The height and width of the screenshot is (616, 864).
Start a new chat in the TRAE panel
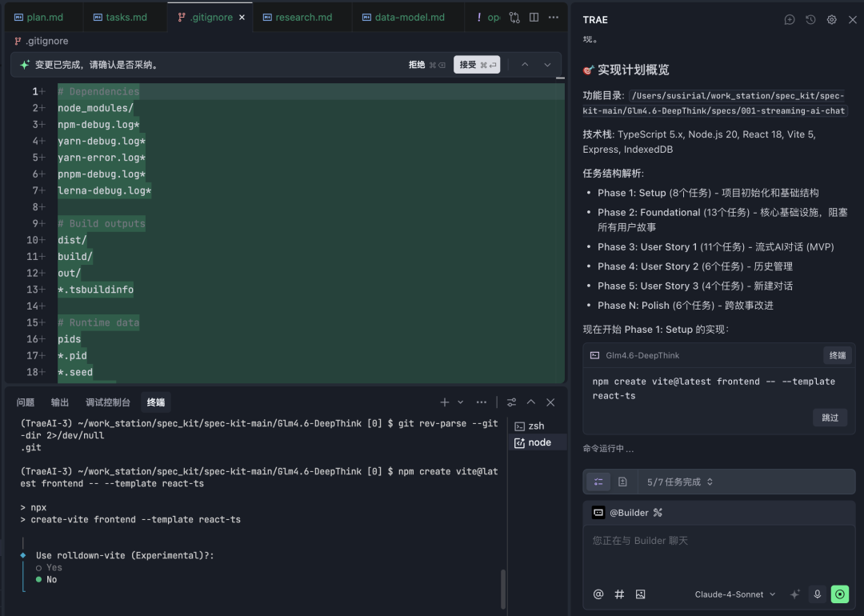pyautogui.click(x=790, y=20)
